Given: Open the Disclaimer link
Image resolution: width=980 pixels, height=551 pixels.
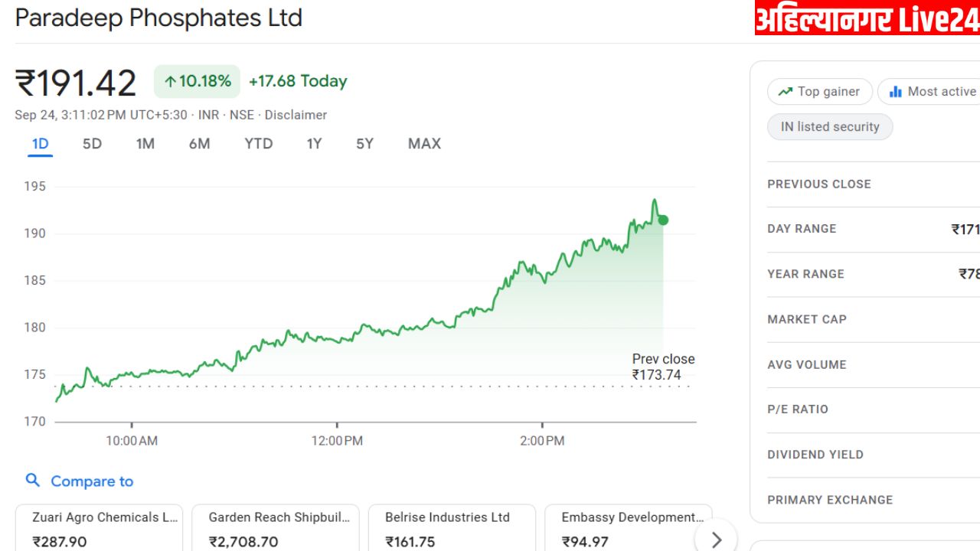Looking at the screenshot, I should pyautogui.click(x=296, y=115).
